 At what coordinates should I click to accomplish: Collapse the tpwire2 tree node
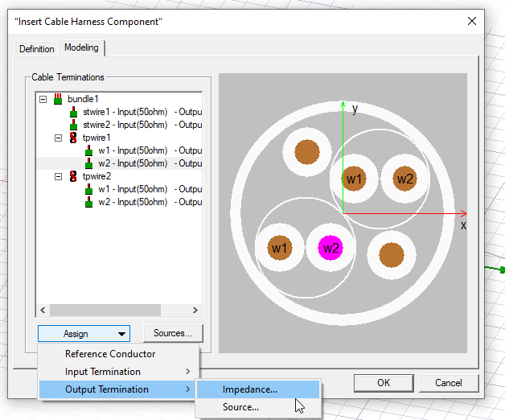59,176
